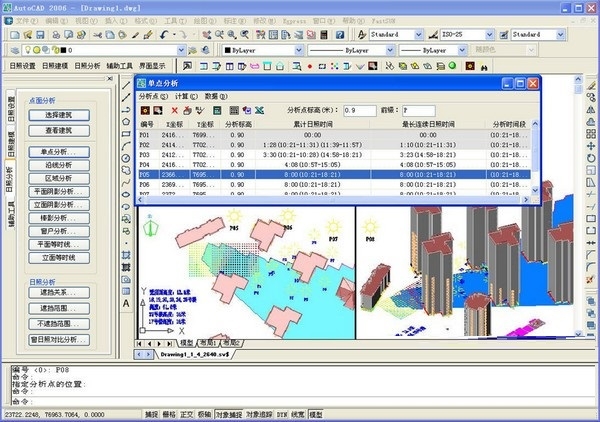Screen dimensions: 600x422
Task: Select the Polygon tool in draw toolbar
Action: [126, 122]
